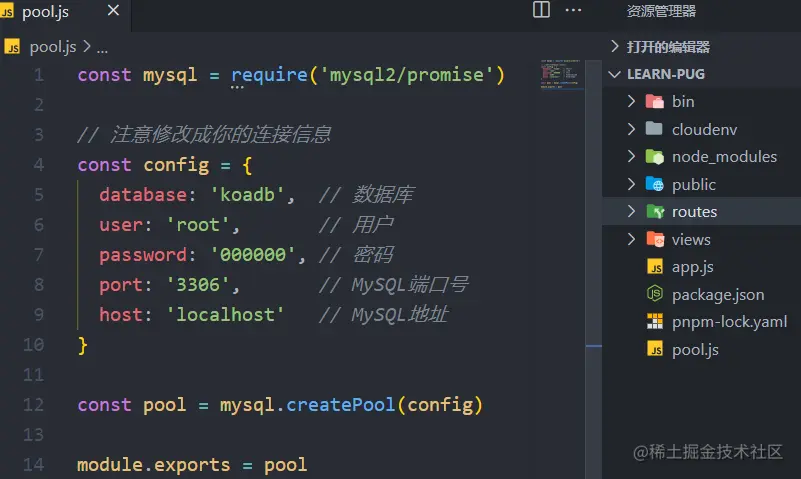This screenshot has width=801, height=479.
Task: Click the JS icon on the pool.js tab
Action: click(x=7, y=11)
